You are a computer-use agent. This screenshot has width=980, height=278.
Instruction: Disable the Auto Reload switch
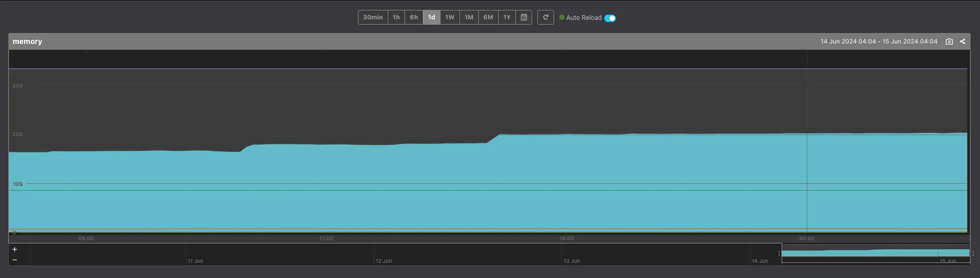(x=610, y=18)
